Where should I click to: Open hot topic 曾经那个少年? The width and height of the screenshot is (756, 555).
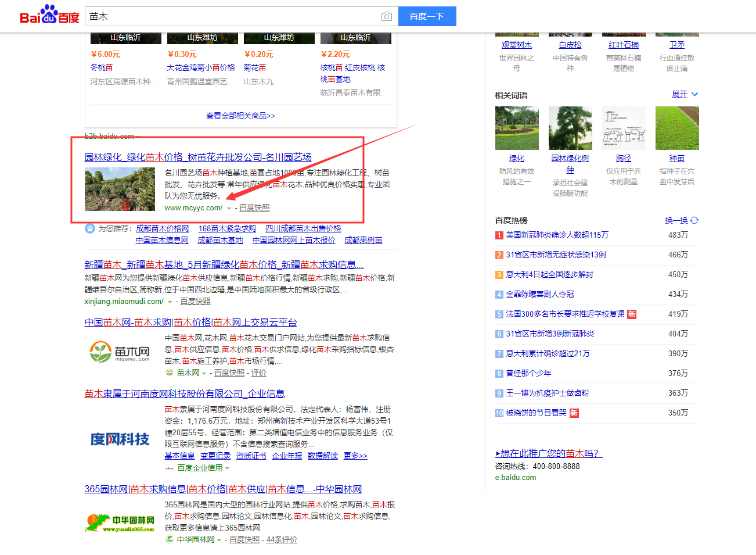pos(528,373)
